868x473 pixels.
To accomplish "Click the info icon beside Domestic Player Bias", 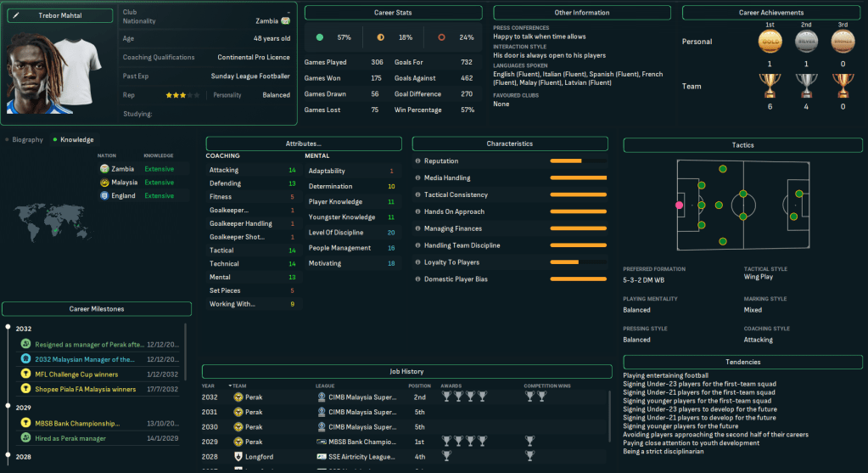I will pyautogui.click(x=417, y=279).
